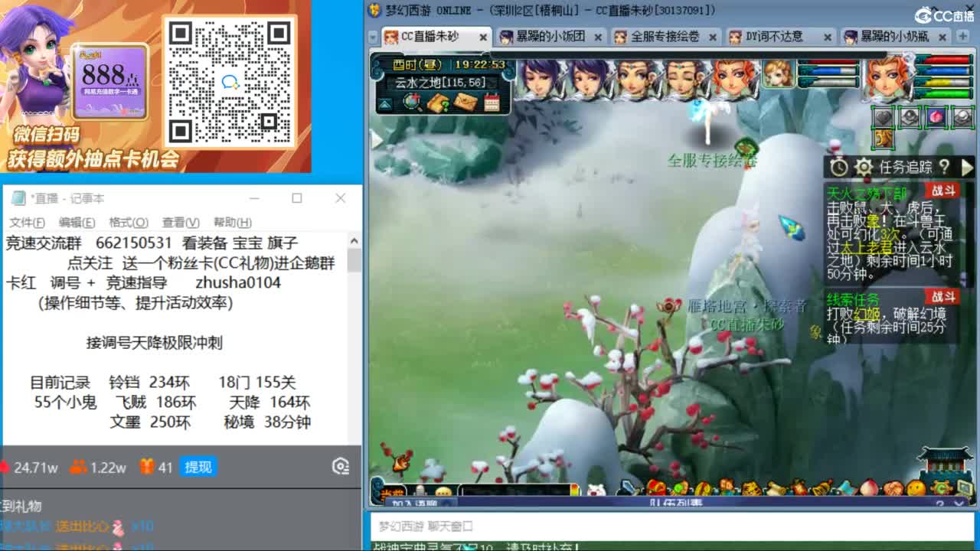This screenshot has width=980, height=551.
Task: Open the tab overflow dropdown at right of tabs
Action: tap(963, 37)
